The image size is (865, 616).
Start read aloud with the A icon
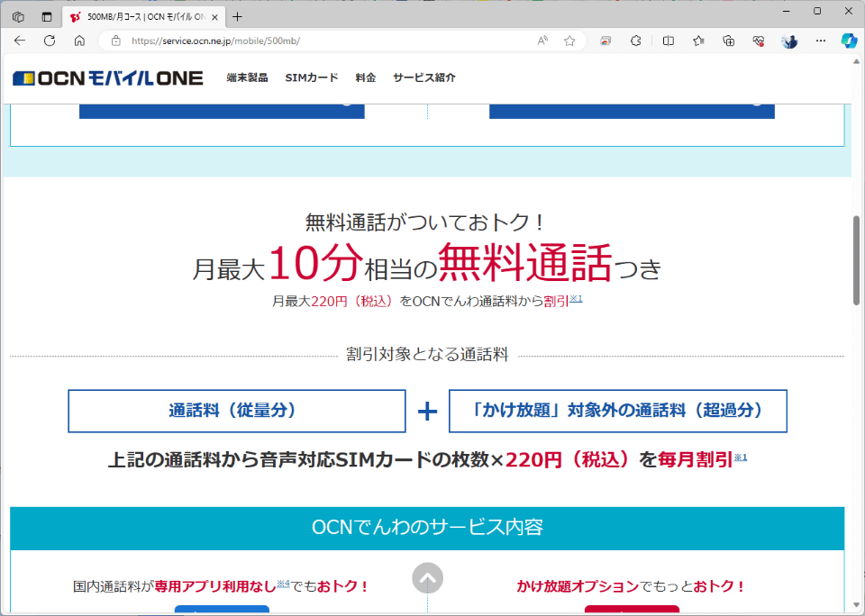(x=542, y=40)
